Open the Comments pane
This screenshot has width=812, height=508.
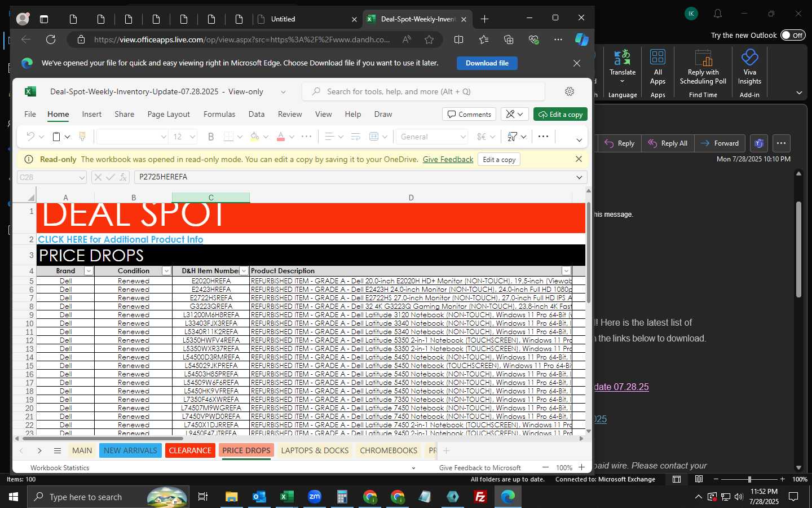click(x=469, y=114)
